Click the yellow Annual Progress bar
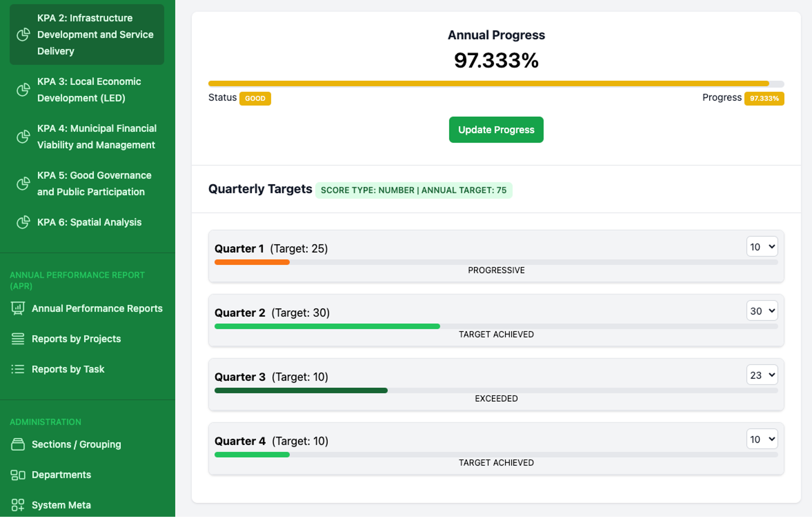 pos(488,84)
